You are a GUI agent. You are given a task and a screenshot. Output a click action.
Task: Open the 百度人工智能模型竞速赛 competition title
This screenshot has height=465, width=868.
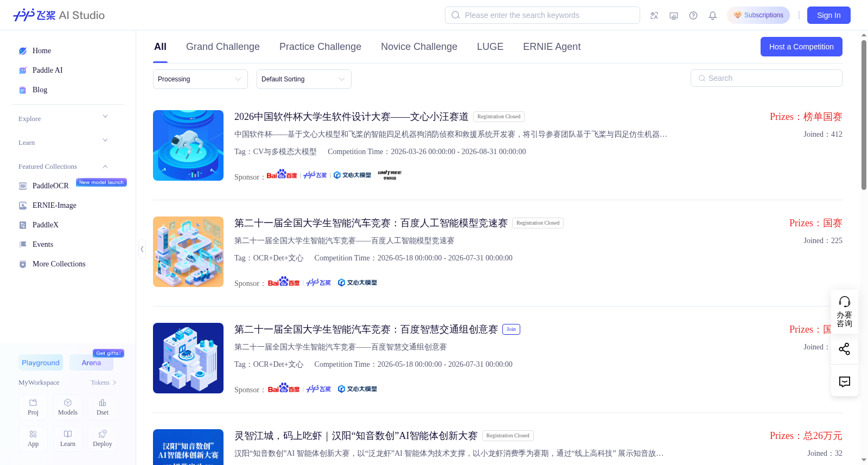(x=371, y=223)
